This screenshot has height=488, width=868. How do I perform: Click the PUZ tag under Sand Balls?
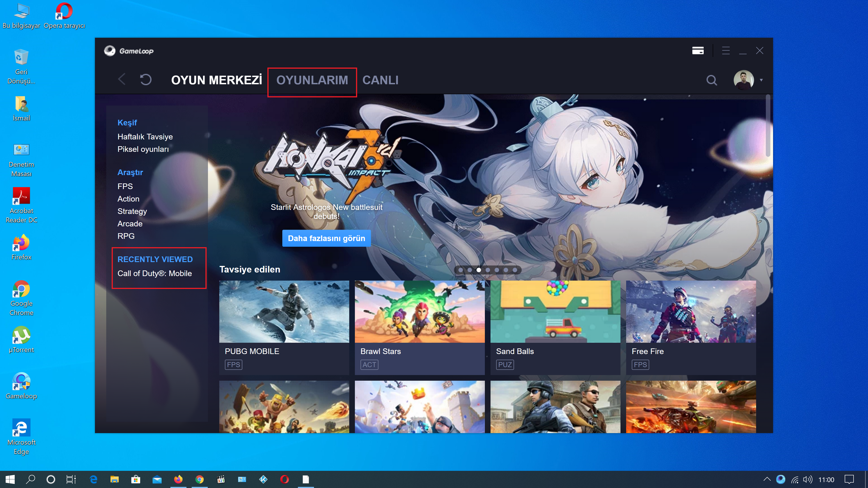coord(505,364)
